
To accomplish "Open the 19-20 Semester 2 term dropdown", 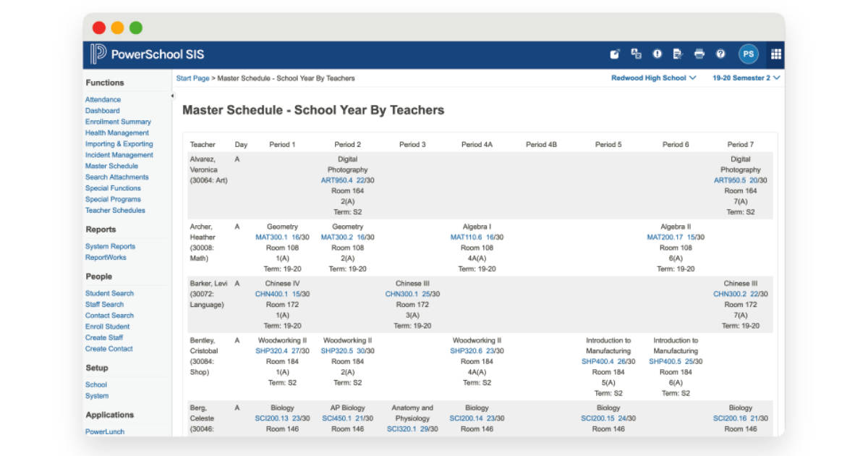I will coord(744,77).
